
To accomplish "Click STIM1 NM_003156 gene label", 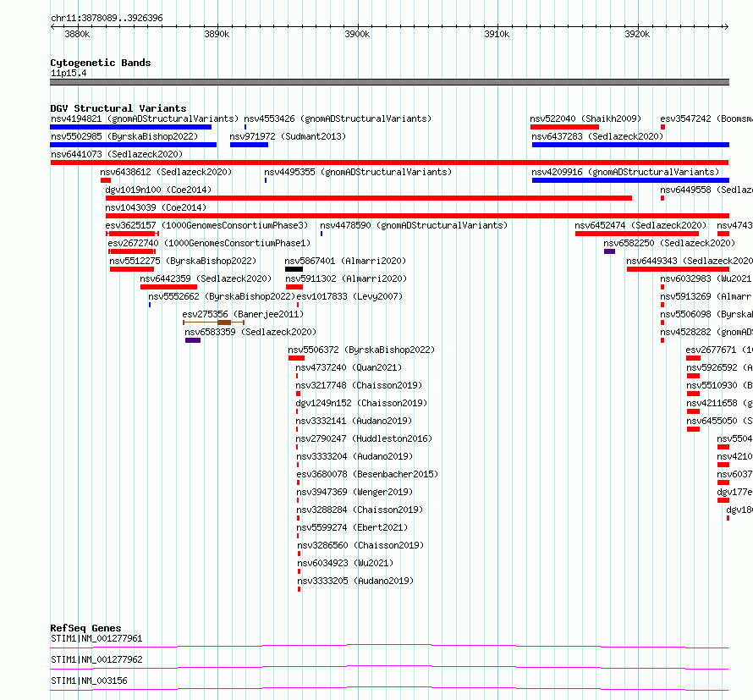I will click(x=90, y=681).
